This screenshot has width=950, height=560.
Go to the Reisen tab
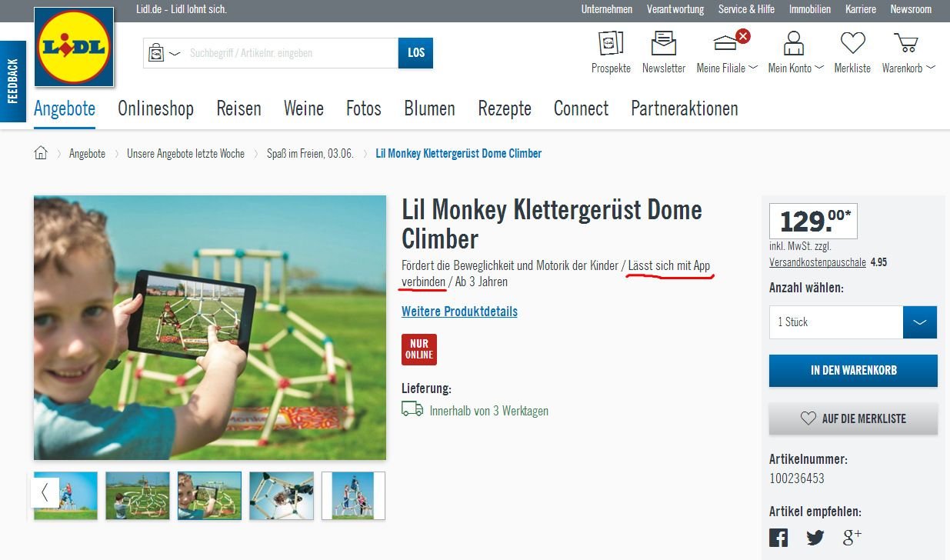point(238,108)
